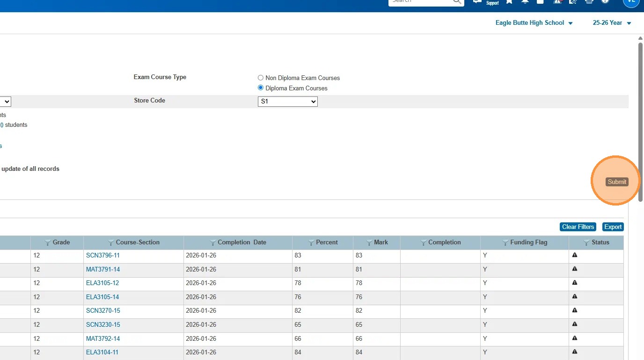The height and width of the screenshot is (360, 644).
Task: Filter the Percent column via funnel icon
Action: click(x=311, y=242)
